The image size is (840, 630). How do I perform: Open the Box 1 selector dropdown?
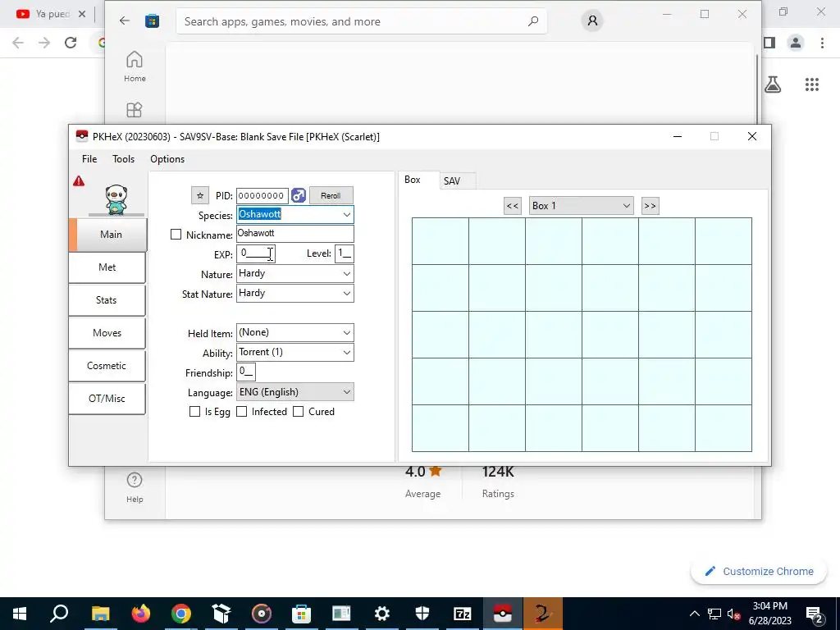pos(582,206)
